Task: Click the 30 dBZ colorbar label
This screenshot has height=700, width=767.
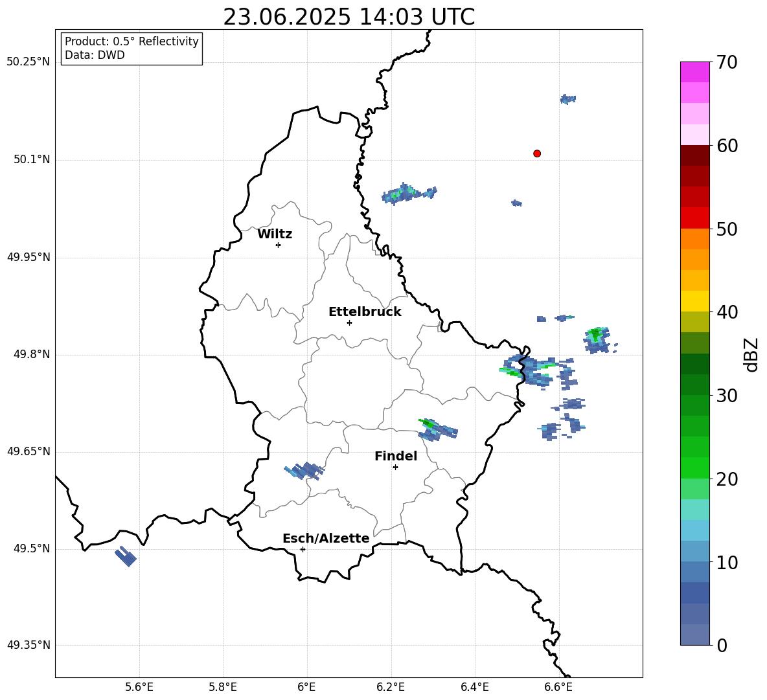Action: click(x=727, y=395)
